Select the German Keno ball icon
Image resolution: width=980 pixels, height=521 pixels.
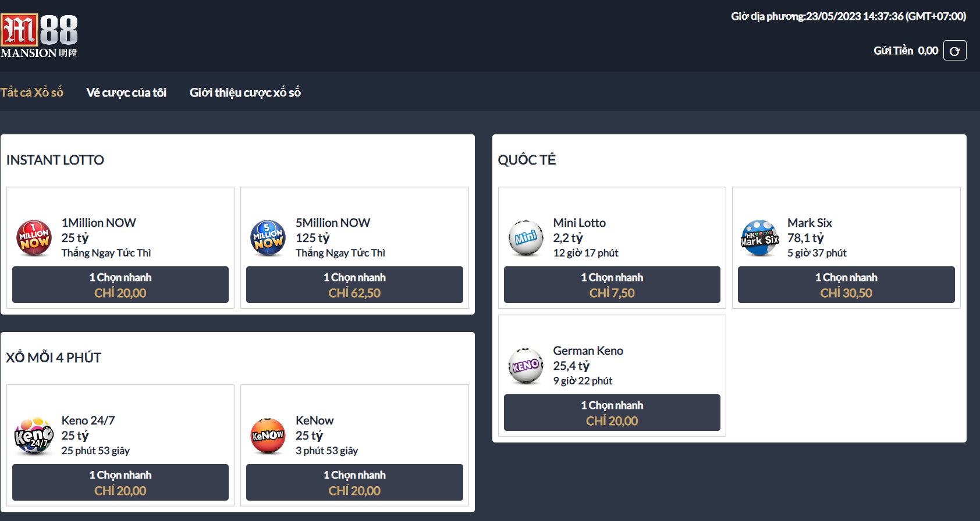(526, 366)
